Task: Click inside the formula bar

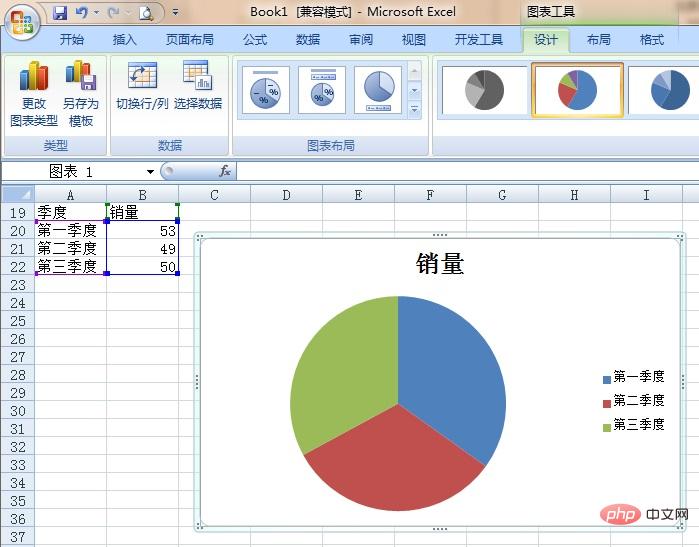Action: [467, 171]
